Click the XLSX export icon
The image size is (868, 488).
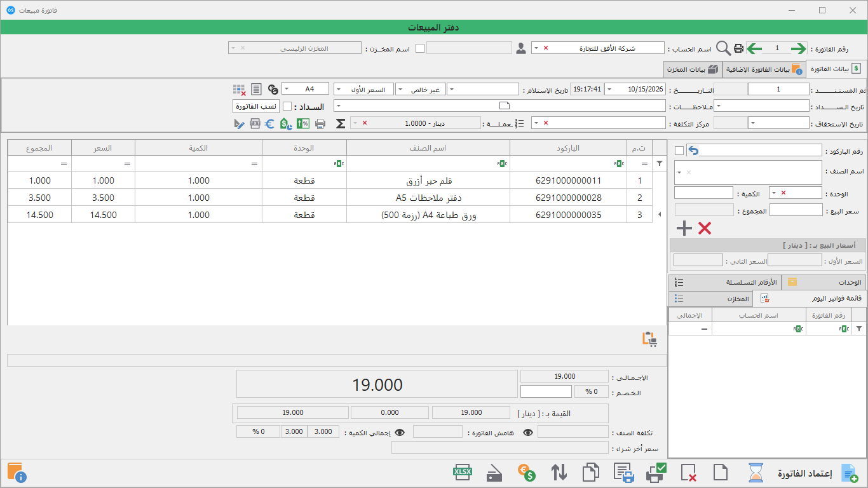[462, 472]
